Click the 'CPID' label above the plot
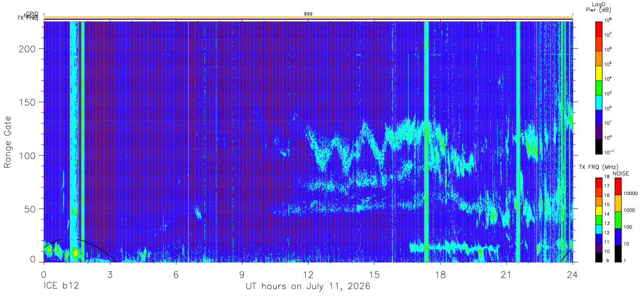 32,14
